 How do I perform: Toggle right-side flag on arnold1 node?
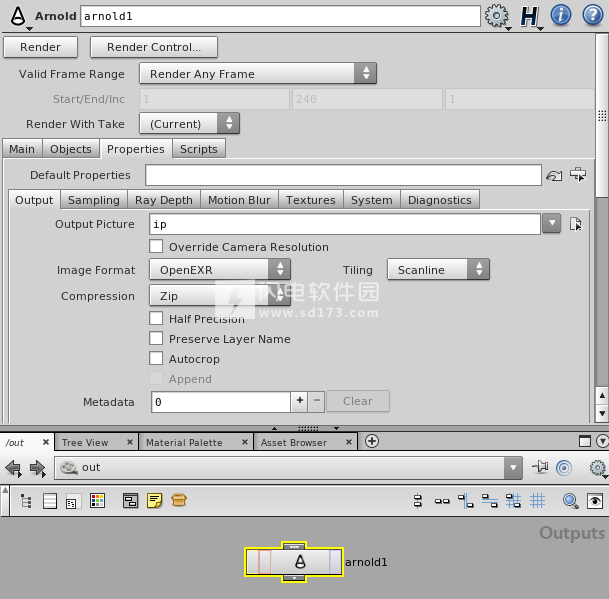coord(335,562)
